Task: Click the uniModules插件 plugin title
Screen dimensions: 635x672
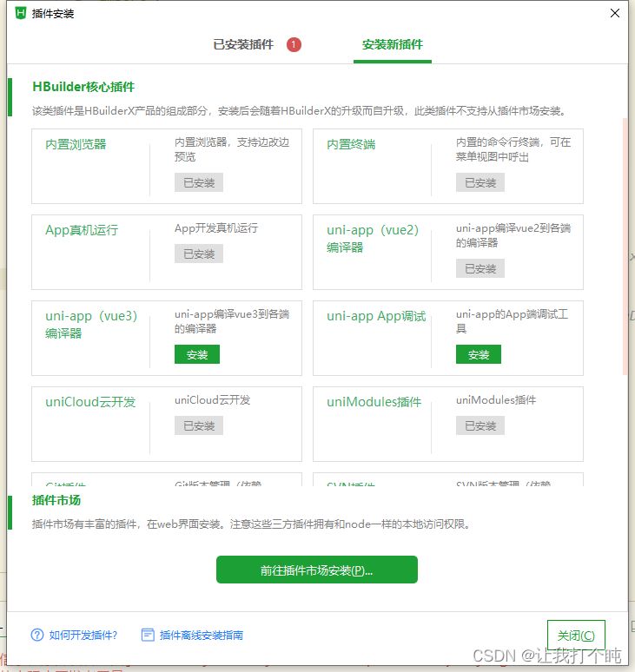Action: coord(374,402)
